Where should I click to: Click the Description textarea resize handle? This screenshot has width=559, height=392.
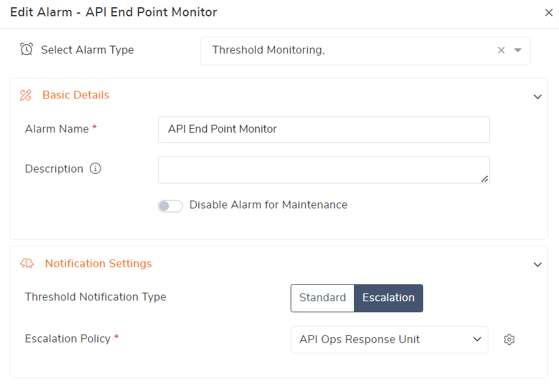coord(485,178)
